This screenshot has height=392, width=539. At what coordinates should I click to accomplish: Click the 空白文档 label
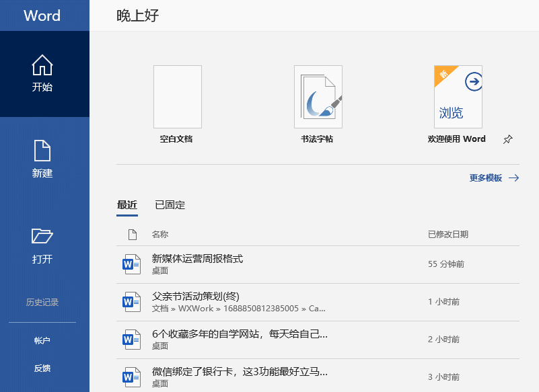(176, 139)
